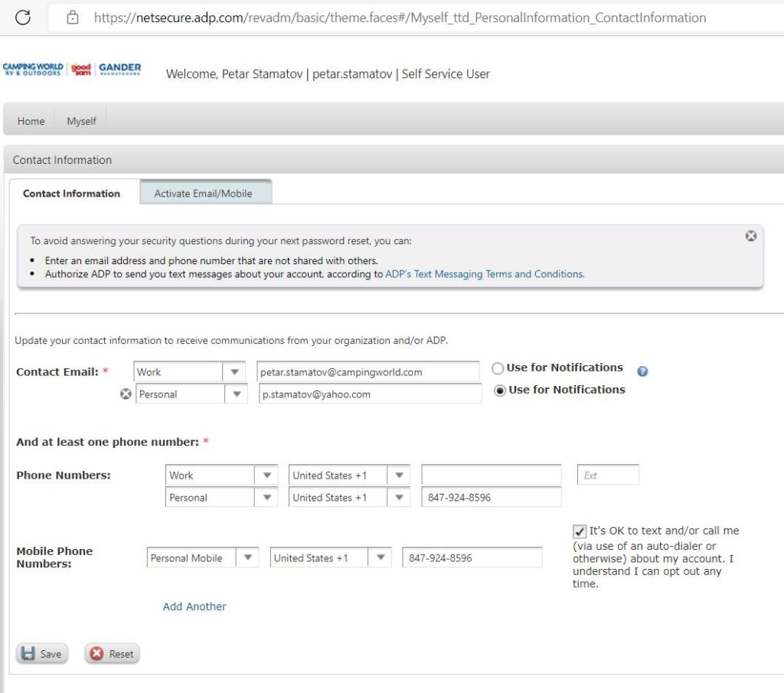Click the Save button

point(42,654)
